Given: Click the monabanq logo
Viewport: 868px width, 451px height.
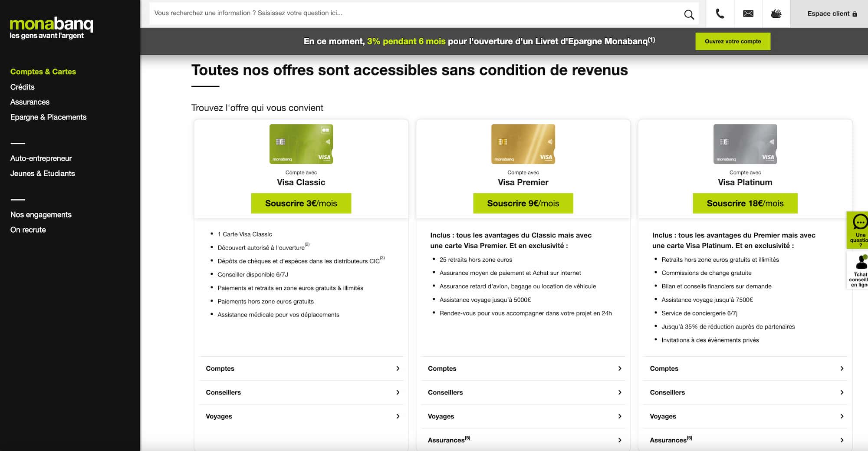Looking at the screenshot, I should (x=51, y=28).
